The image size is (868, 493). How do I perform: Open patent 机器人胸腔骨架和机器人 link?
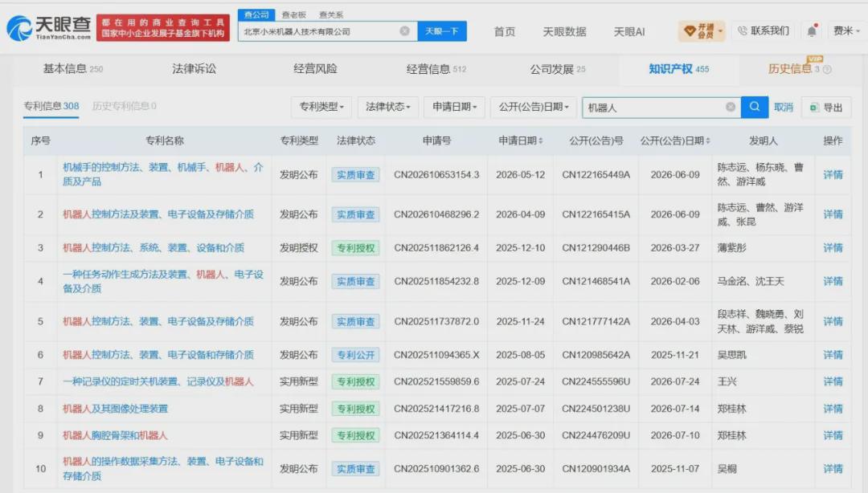[115, 435]
